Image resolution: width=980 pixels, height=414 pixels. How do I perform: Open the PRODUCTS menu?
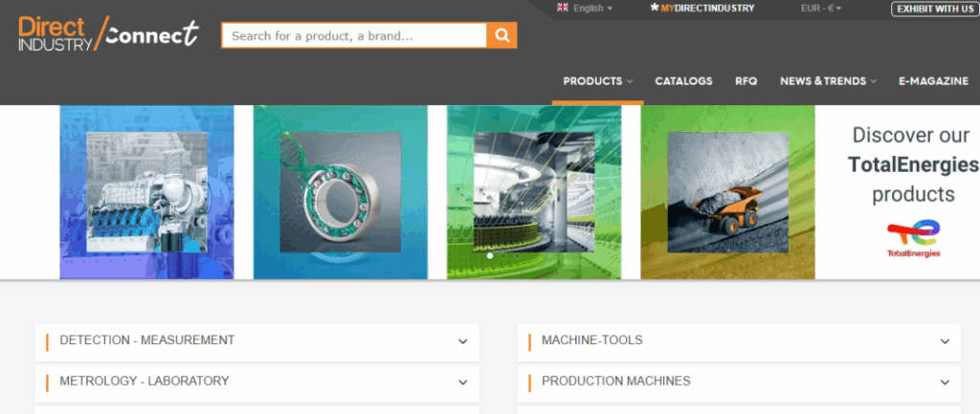point(597,81)
